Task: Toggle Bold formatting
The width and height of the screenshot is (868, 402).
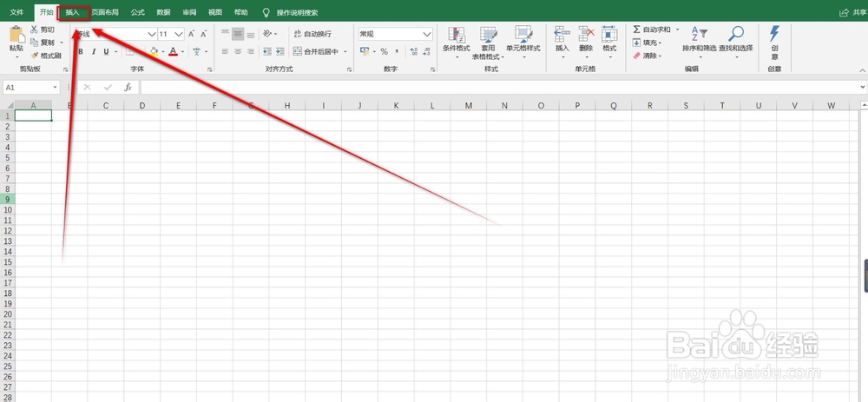Action: (81, 51)
